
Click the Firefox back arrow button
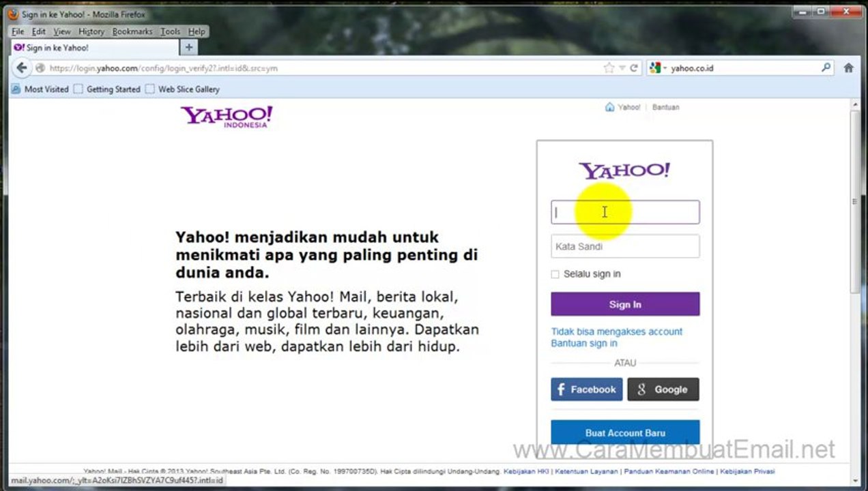coord(22,68)
